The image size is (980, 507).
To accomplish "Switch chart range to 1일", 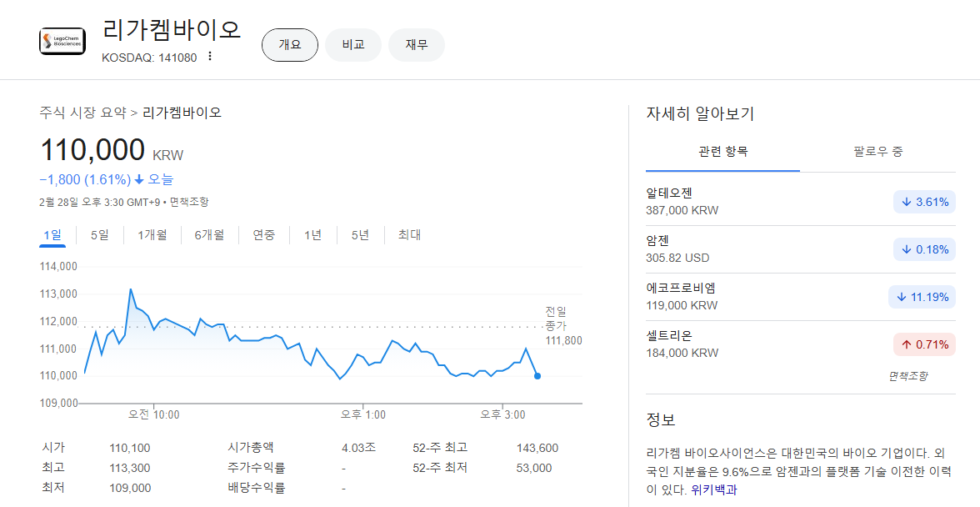I will point(52,235).
